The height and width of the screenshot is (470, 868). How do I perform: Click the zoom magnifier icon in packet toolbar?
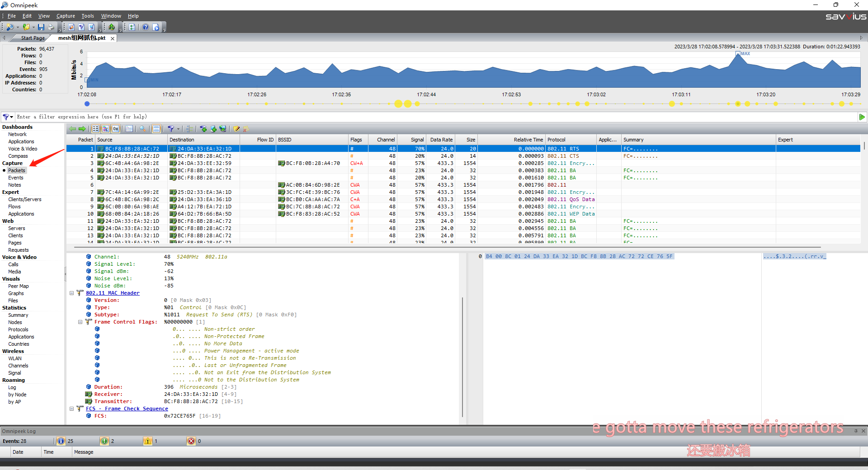(143, 129)
